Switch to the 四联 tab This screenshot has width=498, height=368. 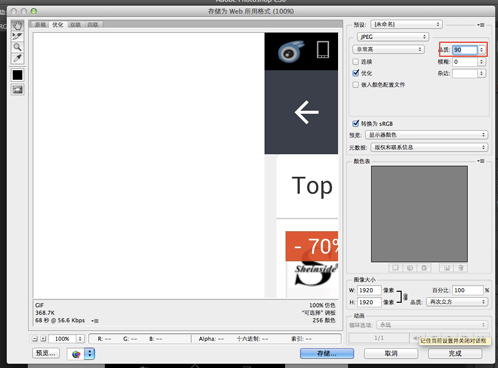click(x=93, y=25)
